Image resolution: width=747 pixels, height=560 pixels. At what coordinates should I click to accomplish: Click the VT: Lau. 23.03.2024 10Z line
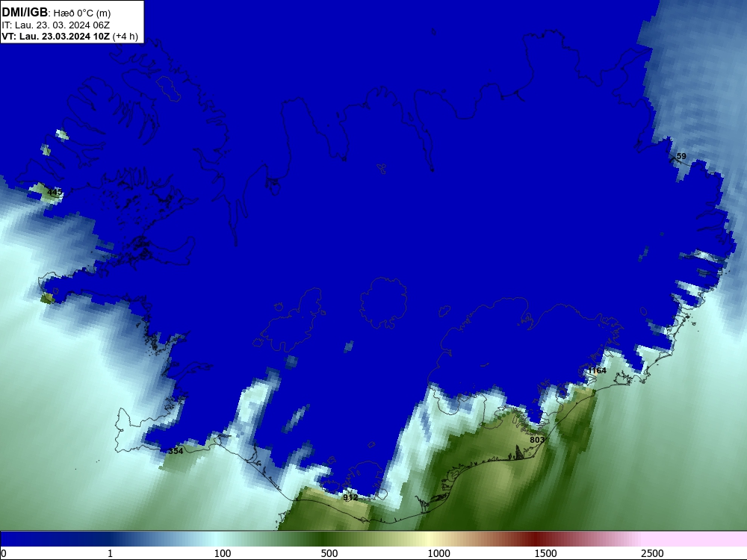(x=56, y=37)
